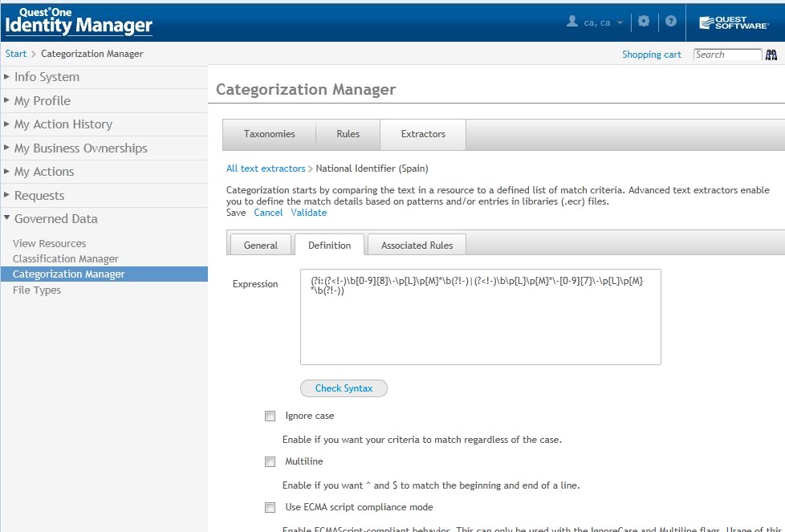This screenshot has height=532, width=785.
Task: Open the Associated Rules tab
Action: 417,245
